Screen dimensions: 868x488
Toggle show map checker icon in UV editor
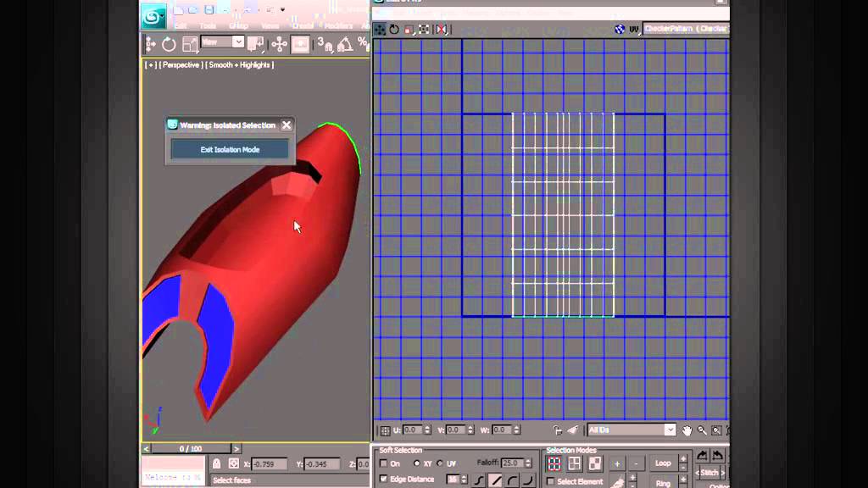pos(620,29)
